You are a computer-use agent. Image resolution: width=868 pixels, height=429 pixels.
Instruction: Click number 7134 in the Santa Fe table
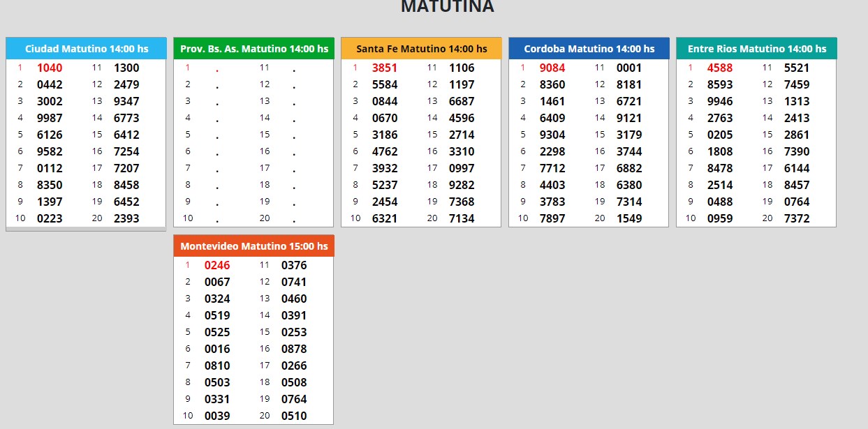click(x=462, y=218)
